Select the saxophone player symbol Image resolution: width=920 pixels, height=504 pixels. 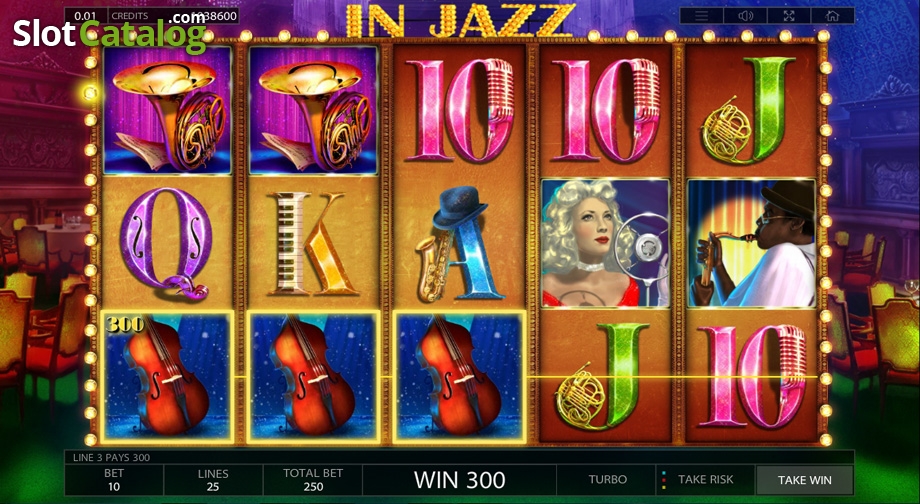751,243
